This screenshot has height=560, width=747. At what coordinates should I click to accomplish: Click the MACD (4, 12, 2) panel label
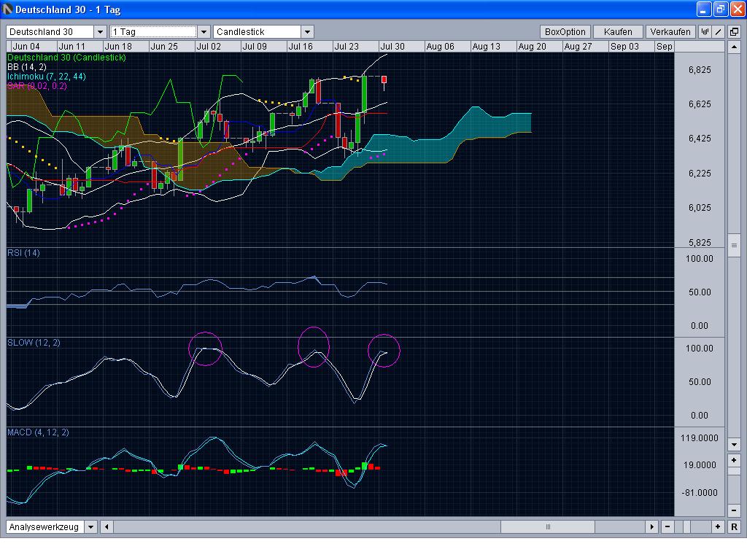tap(38, 432)
